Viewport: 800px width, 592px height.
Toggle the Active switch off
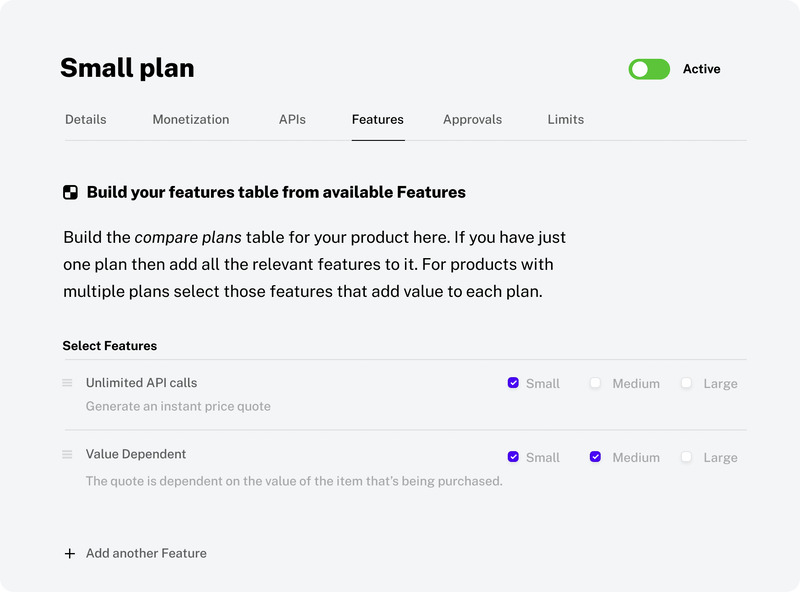(649, 69)
